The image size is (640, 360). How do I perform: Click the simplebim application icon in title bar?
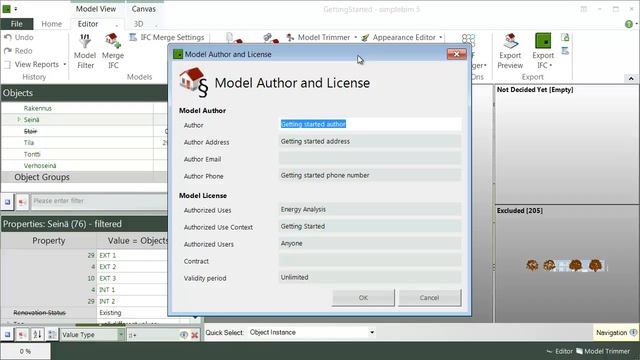coord(7,8)
